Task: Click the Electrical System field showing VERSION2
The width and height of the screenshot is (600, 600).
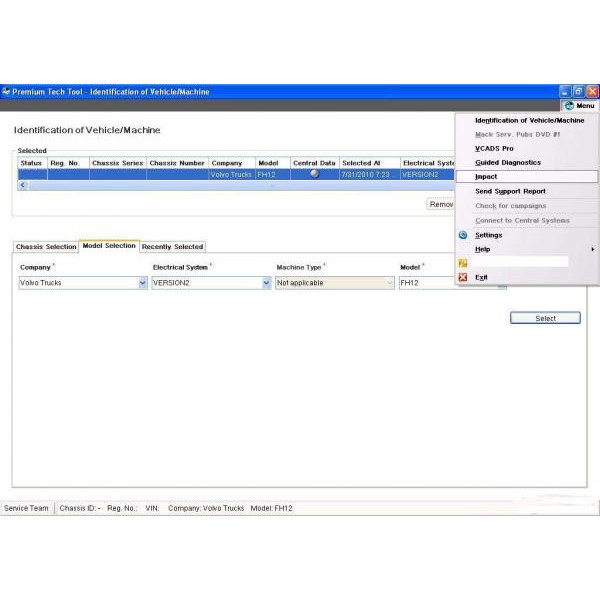Action: (211, 283)
